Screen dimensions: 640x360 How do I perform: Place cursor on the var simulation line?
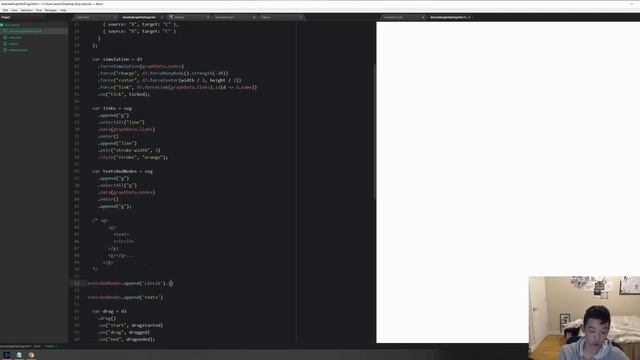coord(117,59)
